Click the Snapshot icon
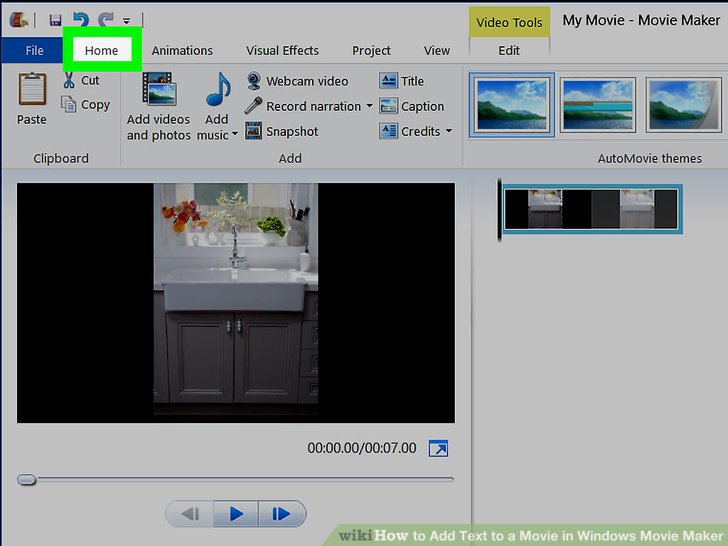 254,131
